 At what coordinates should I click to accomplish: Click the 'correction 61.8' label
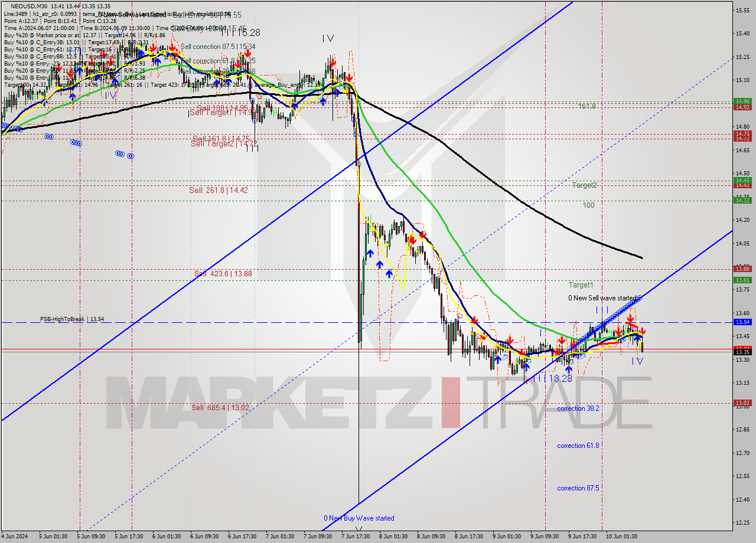[x=578, y=446]
